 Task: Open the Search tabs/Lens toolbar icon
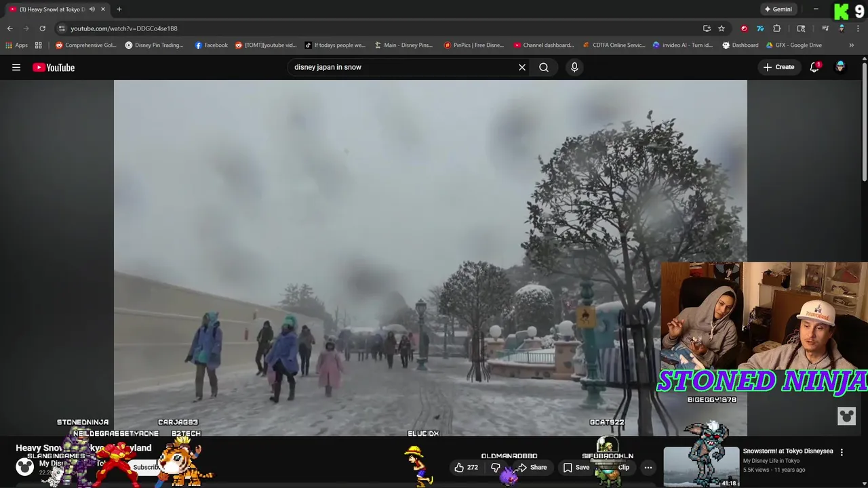click(x=801, y=28)
